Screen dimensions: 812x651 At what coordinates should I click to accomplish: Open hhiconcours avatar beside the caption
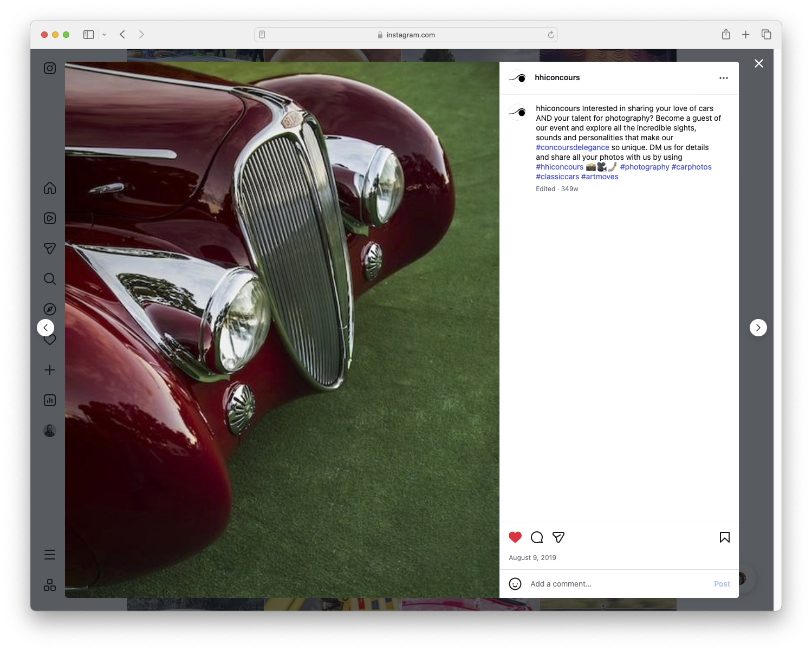point(518,112)
